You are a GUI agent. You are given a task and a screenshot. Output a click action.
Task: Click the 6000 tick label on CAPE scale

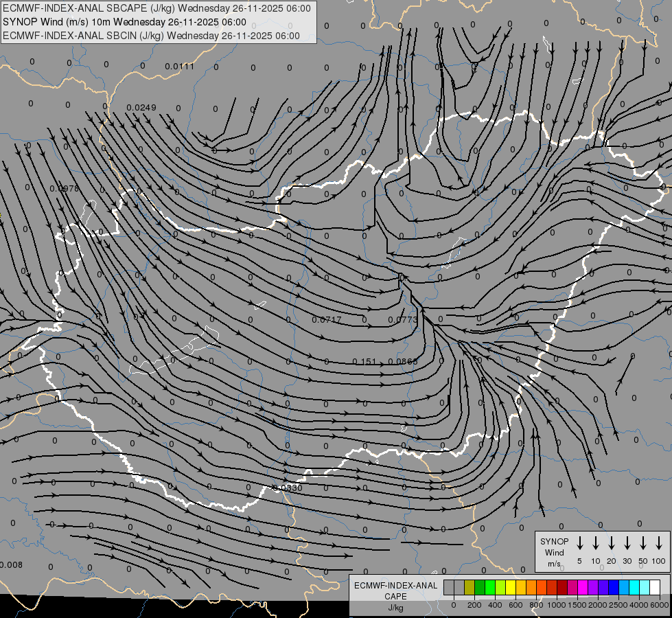660,605
